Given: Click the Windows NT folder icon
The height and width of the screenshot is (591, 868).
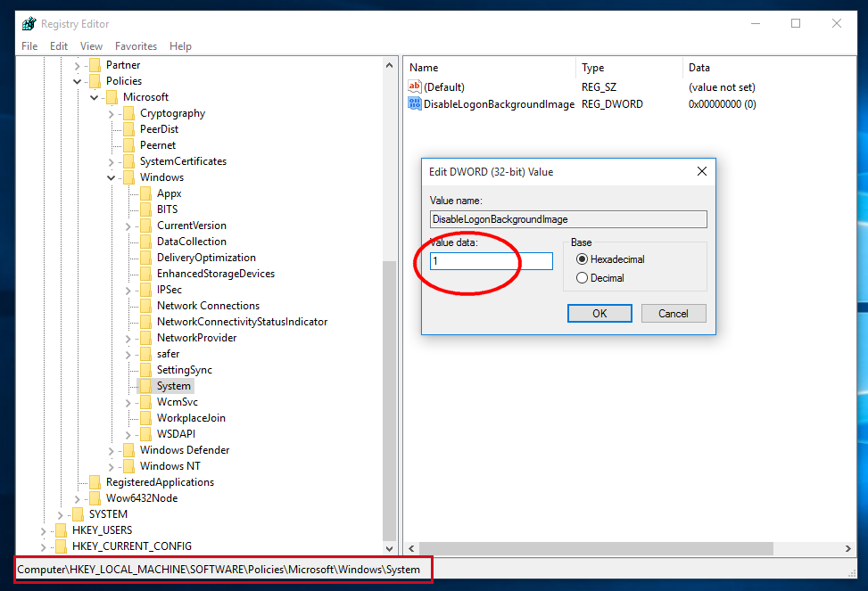Looking at the screenshot, I should pyautogui.click(x=128, y=466).
